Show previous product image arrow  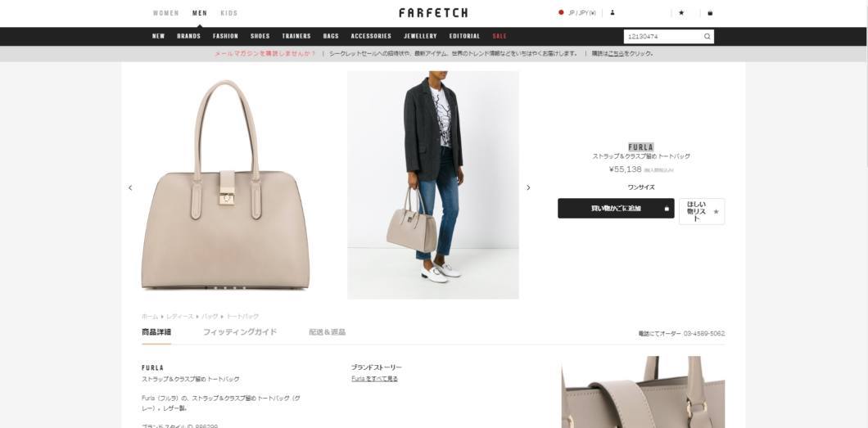(130, 187)
